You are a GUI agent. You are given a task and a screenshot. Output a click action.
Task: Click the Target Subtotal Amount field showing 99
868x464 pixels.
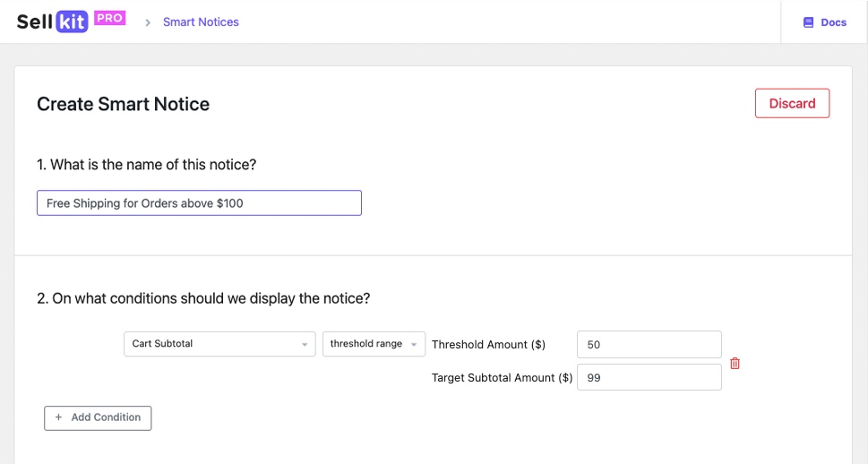point(649,377)
